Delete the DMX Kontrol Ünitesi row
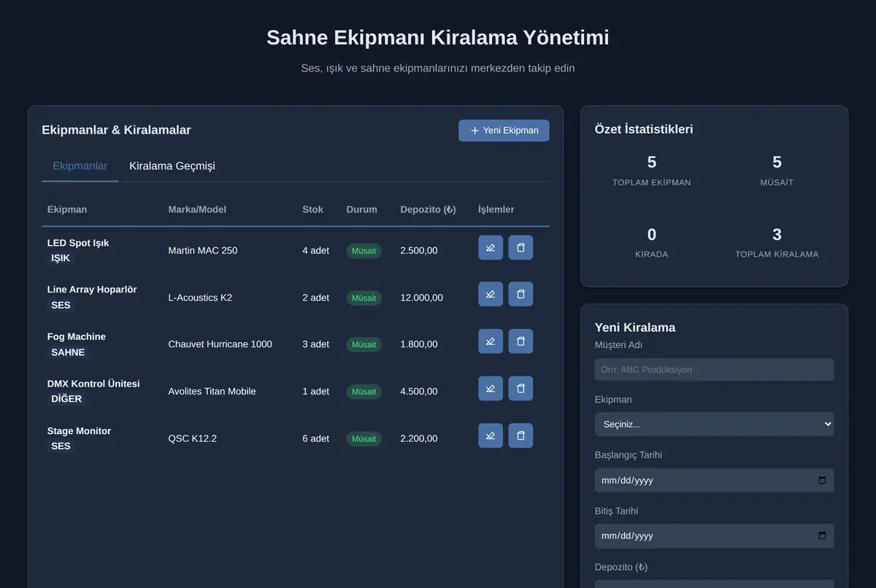Screen dimensions: 876x588 click(x=520, y=388)
